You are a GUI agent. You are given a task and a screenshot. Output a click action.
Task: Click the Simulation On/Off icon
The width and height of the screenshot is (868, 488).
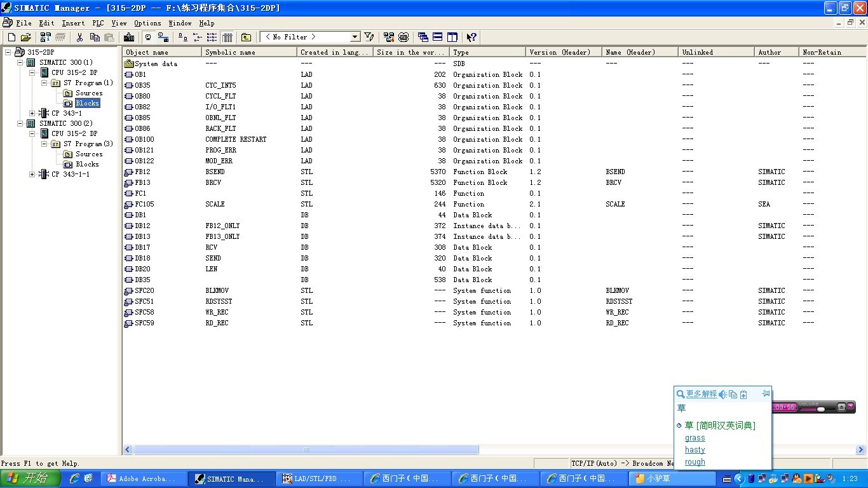pos(403,37)
